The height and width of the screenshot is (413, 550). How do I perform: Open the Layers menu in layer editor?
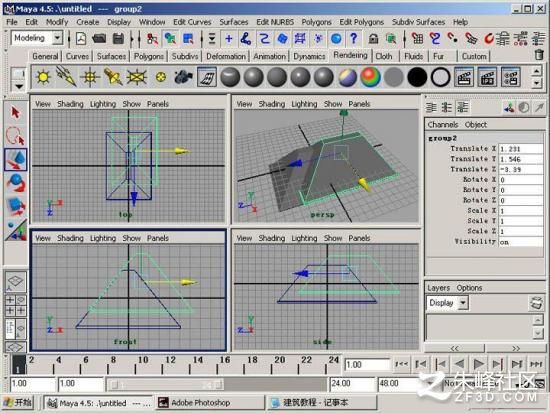click(438, 288)
